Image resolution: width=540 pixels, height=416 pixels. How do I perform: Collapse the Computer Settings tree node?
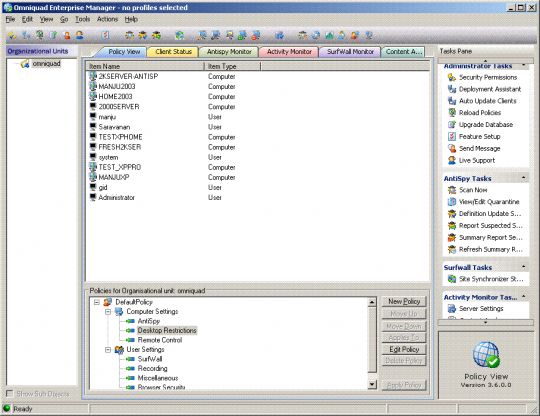pos(108,312)
